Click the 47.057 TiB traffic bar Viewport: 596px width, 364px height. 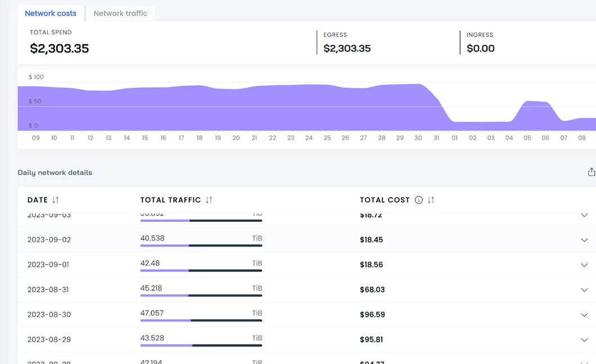(201, 320)
